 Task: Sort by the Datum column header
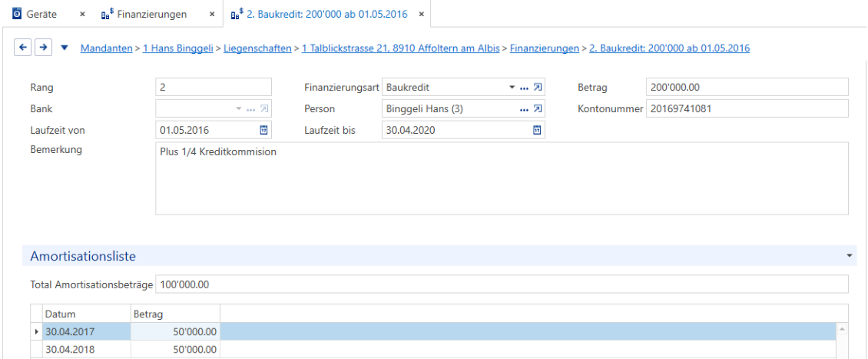[x=86, y=314]
